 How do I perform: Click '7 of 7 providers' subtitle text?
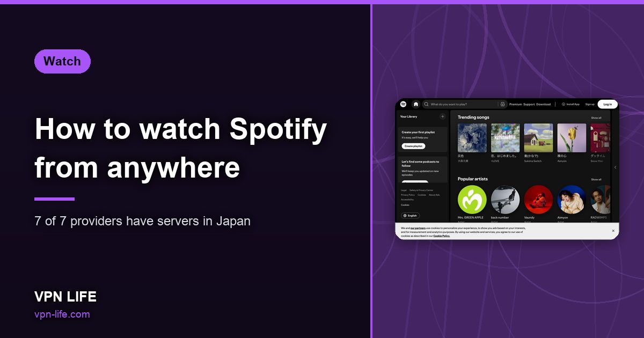coord(142,221)
